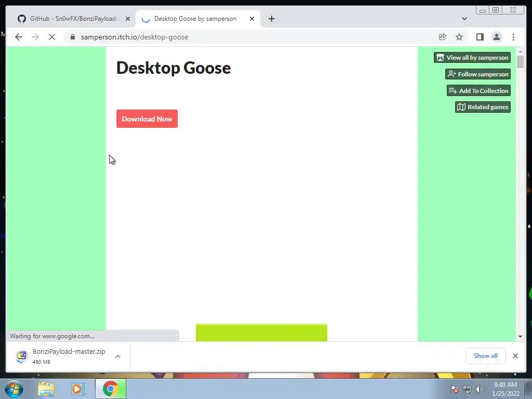Expand options arrow for BonziPayload-master.zip
Viewport: 532px width, 399px height.
(118, 356)
